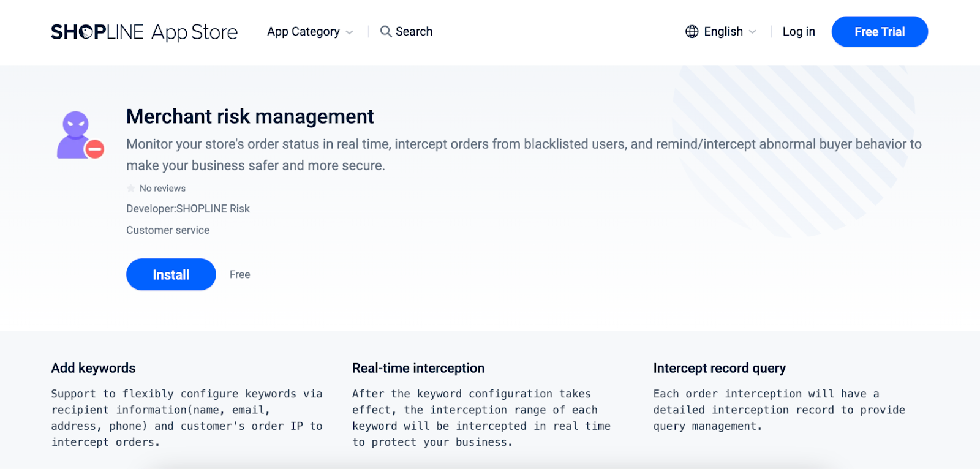
Task: Open the Log in page
Action: (x=798, y=32)
